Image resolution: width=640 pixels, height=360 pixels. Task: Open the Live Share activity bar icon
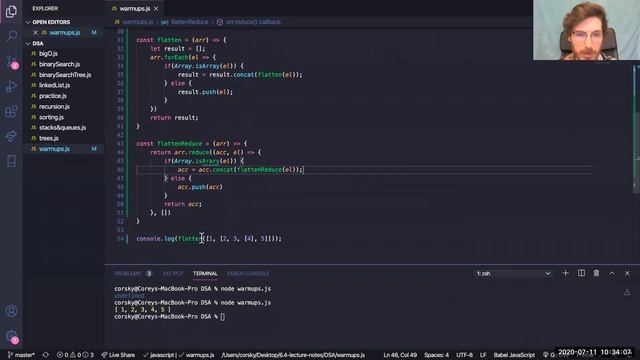pyautogui.click(x=11, y=136)
